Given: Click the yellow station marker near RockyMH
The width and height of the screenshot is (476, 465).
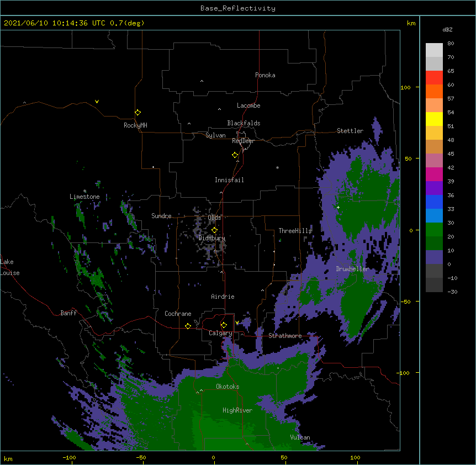Looking at the screenshot, I should point(138,113).
